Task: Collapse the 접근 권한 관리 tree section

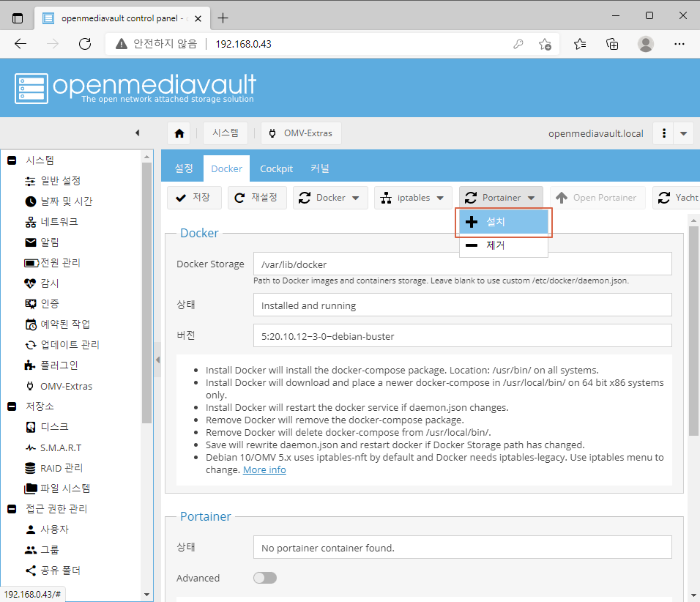Action: (12, 509)
